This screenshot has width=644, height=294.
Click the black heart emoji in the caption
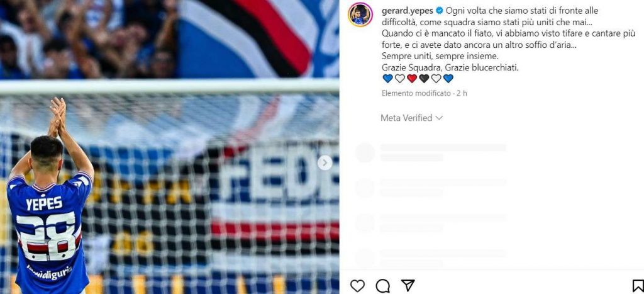coord(424,78)
